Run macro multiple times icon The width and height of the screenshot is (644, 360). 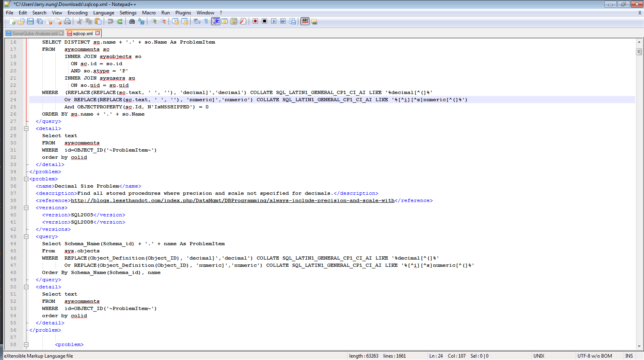pyautogui.click(x=283, y=21)
